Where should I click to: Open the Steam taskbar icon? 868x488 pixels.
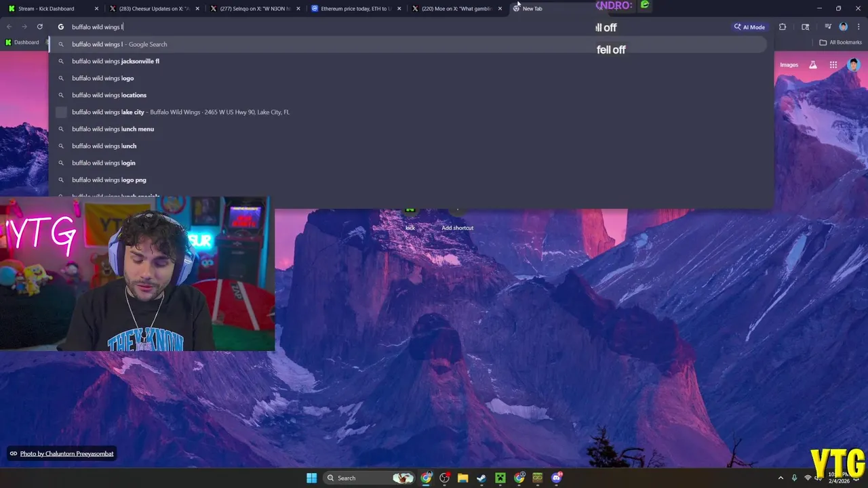pos(481,478)
